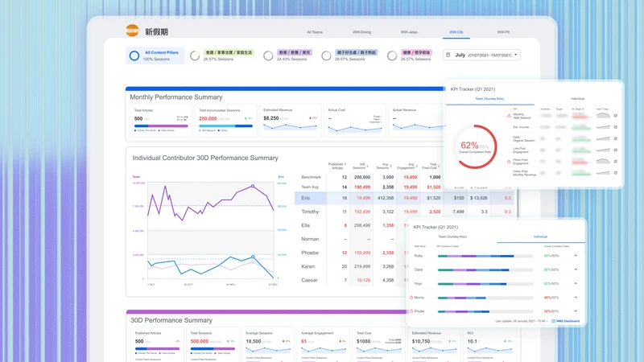The width and height of the screenshot is (644, 362).
Task: Select the Caesar contributor row
Action: coord(351,280)
